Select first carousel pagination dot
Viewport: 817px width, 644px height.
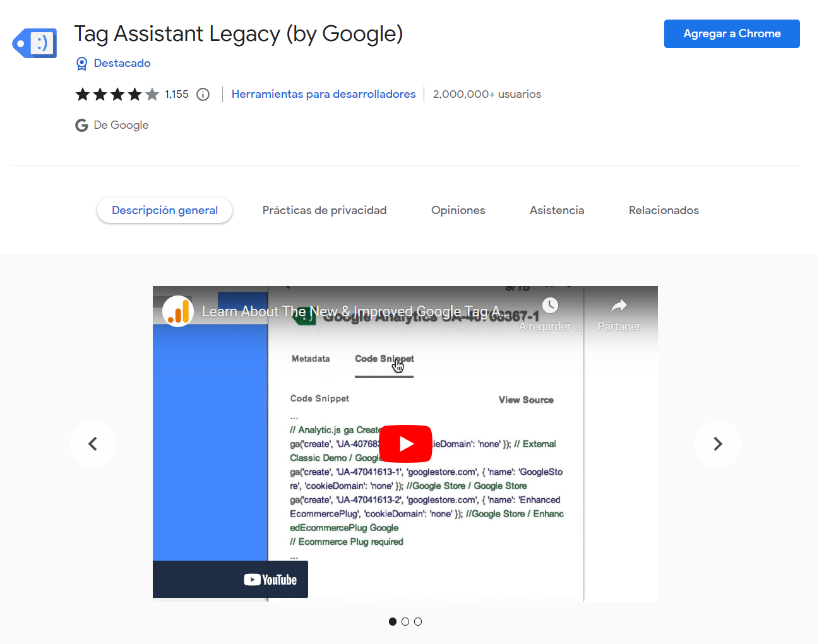tap(393, 622)
